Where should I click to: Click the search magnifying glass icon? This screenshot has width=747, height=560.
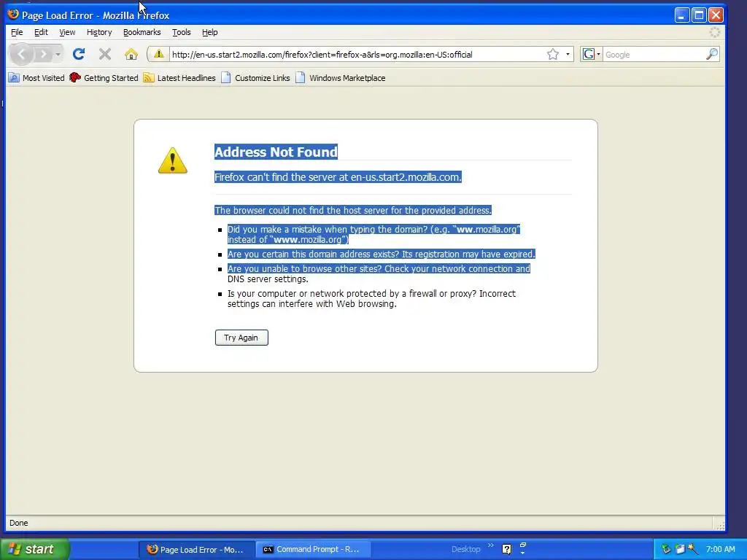coord(712,54)
